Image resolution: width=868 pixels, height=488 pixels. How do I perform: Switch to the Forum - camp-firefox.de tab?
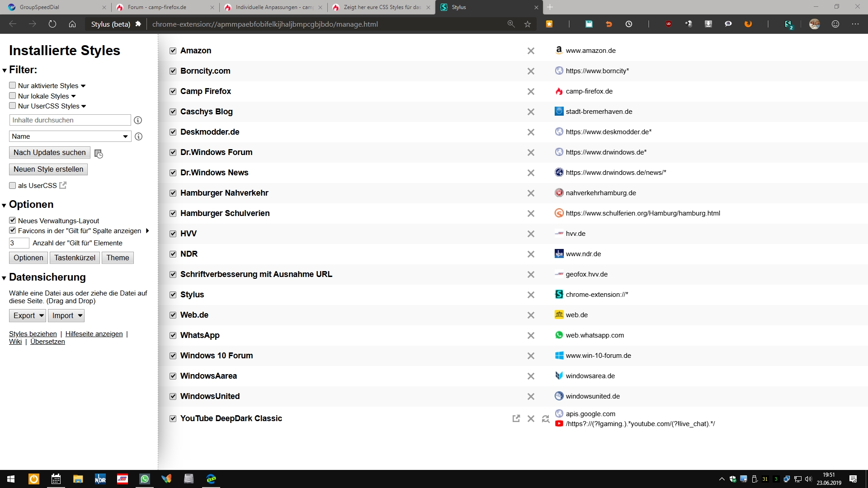(x=157, y=7)
